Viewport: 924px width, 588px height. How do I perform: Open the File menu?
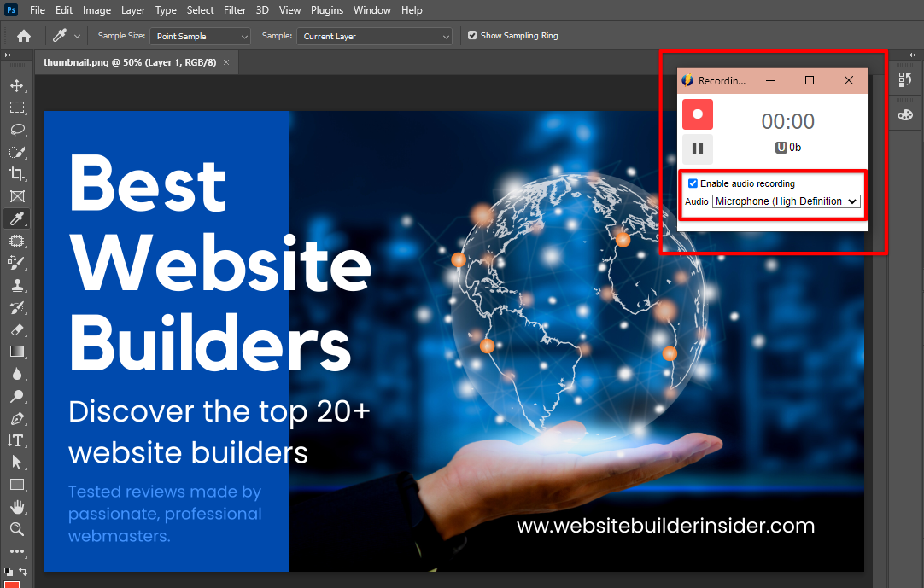37,10
